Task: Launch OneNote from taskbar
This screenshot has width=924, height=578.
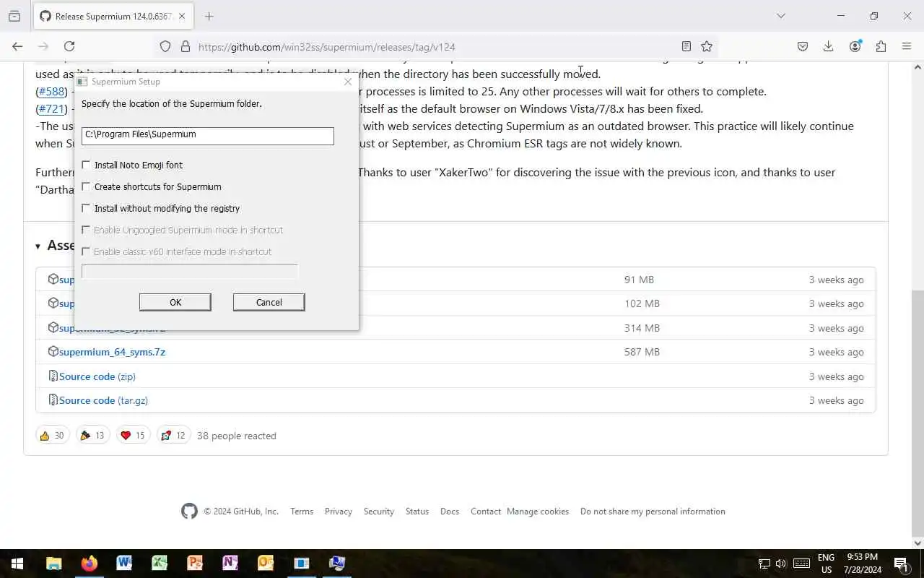Action: pos(230,564)
